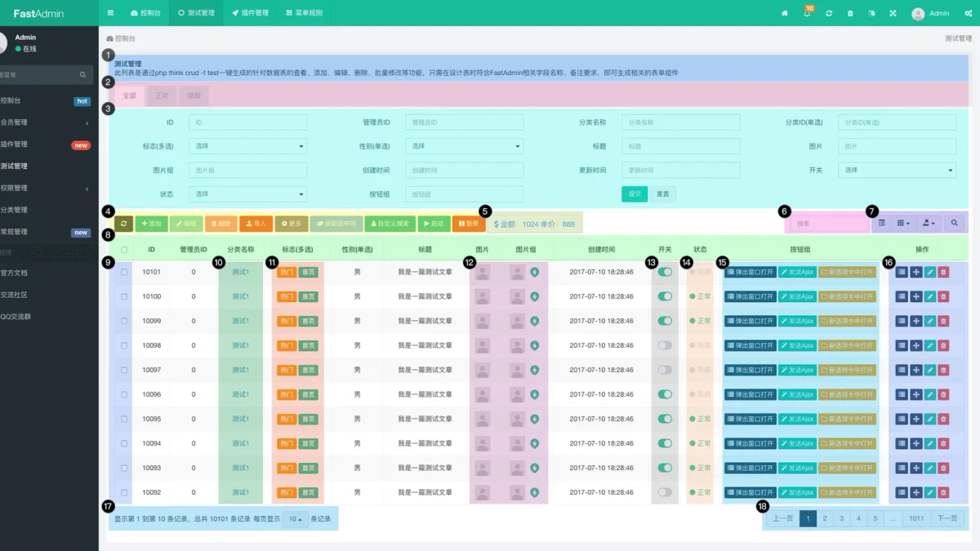Open the 性别(单选) select dropdown
This screenshot has width=980, height=551.
point(464,146)
